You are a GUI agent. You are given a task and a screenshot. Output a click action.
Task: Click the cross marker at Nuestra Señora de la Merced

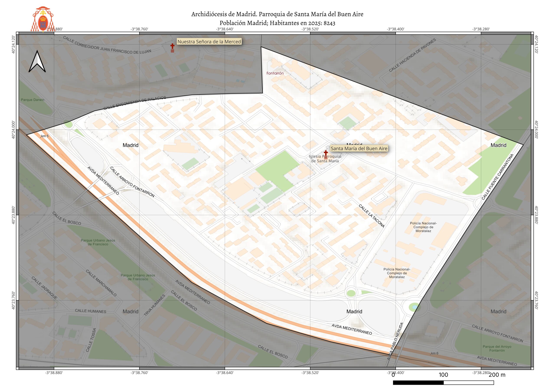[x=172, y=46]
